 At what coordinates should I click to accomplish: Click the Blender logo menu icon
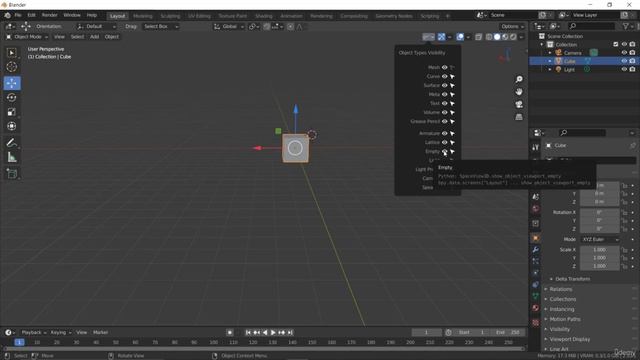[7, 15]
